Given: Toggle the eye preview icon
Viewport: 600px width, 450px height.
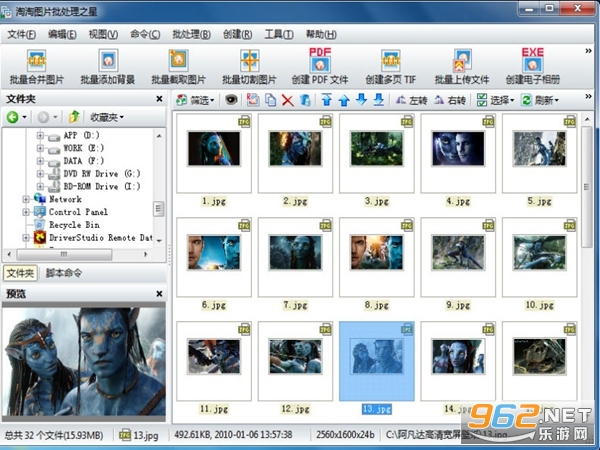Looking at the screenshot, I should 231,100.
